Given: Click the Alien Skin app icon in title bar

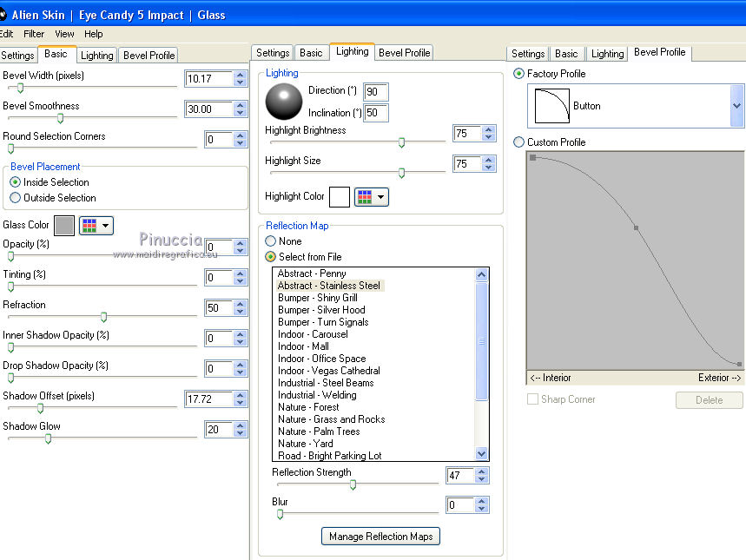Looking at the screenshot, I should tap(3, 14).
